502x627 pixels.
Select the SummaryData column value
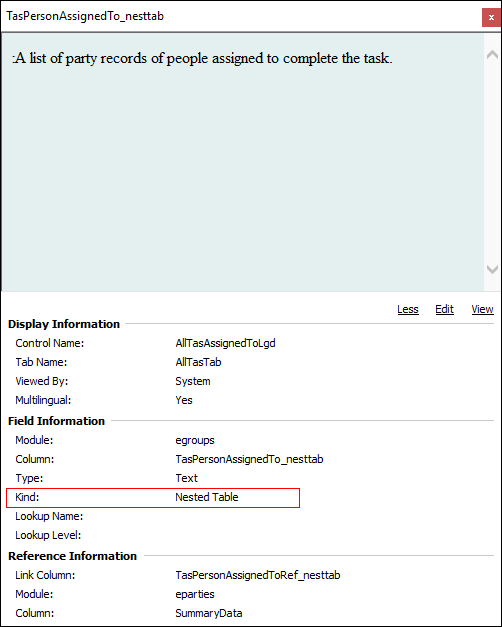pyautogui.click(x=208, y=613)
